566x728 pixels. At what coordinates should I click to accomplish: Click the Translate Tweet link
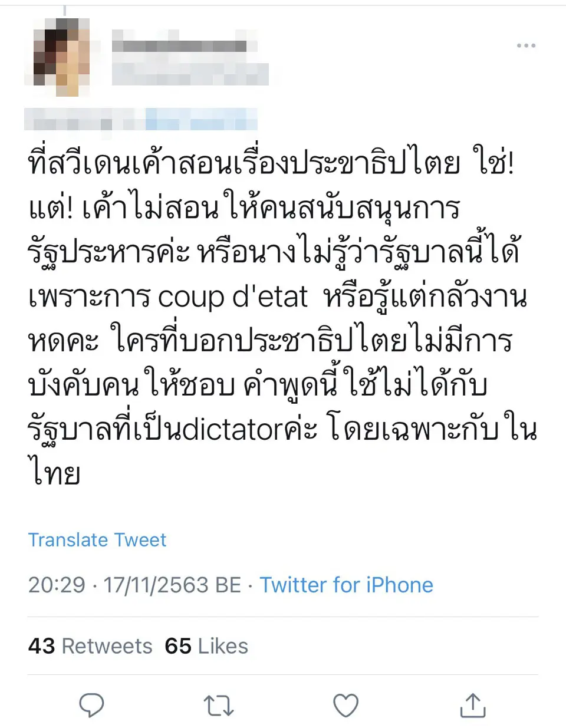click(97, 539)
